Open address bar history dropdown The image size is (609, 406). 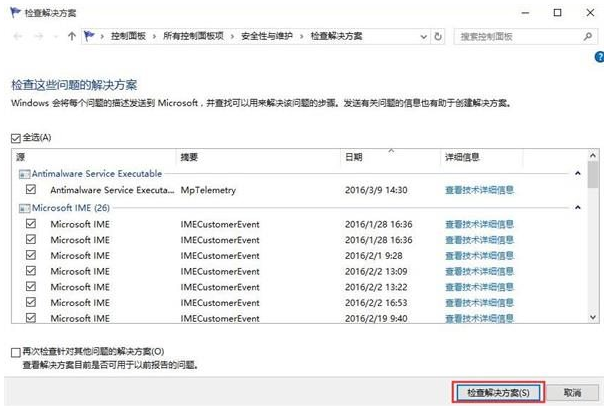tap(423, 37)
